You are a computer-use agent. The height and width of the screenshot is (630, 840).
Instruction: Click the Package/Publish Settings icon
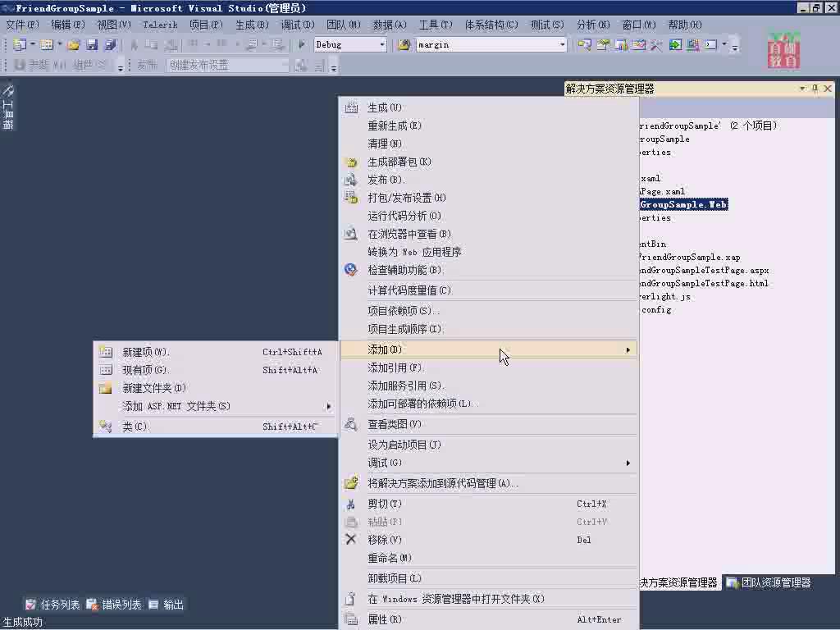[351, 198]
